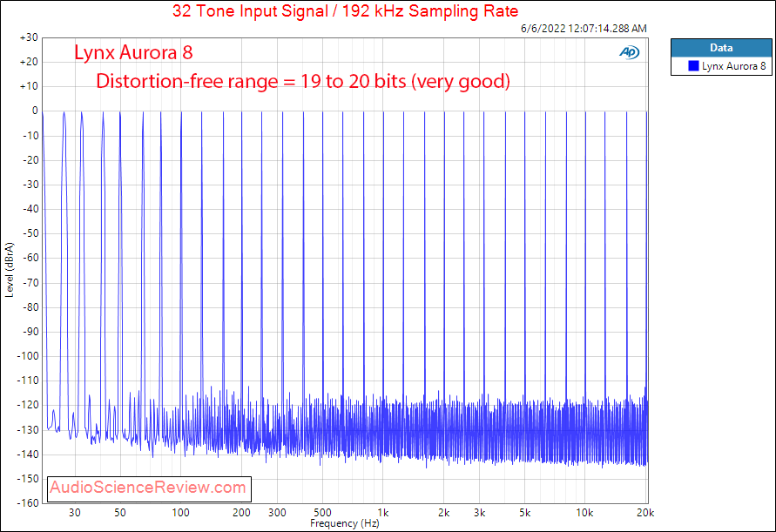Click the 'Frequency (Hz)' horizontal axis label

point(344,523)
